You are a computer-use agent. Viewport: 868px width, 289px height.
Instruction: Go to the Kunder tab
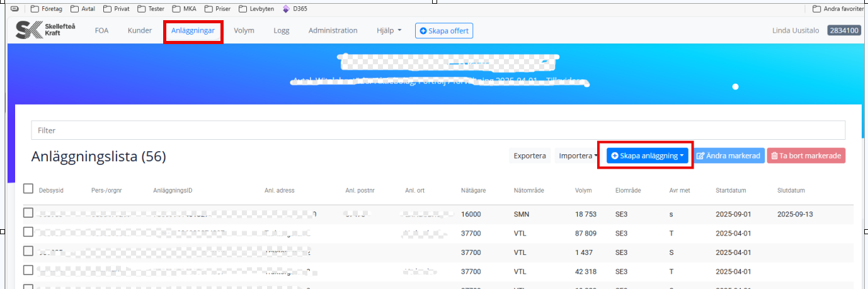(140, 30)
